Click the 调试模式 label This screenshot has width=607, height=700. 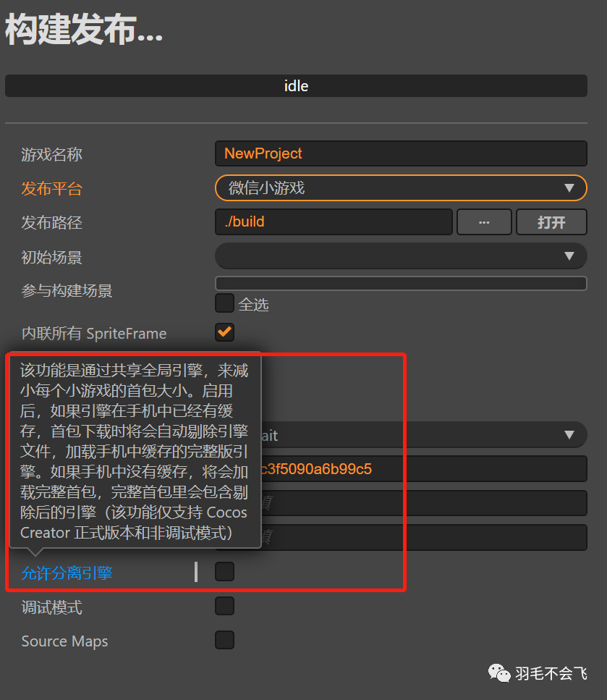(x=52, y=607)
